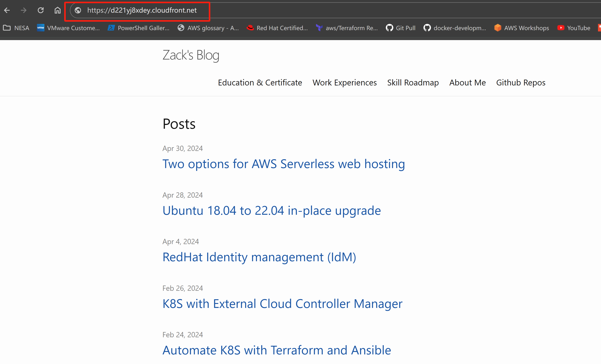Viewport: 601px width, 364px height.
Task: Open Automate K8S with Terraform post
Action: click(277, 350)
